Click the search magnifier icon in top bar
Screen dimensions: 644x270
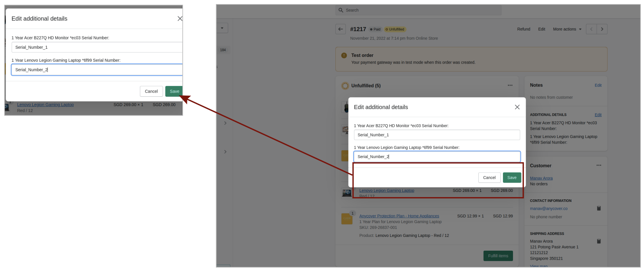coord(341,10)
